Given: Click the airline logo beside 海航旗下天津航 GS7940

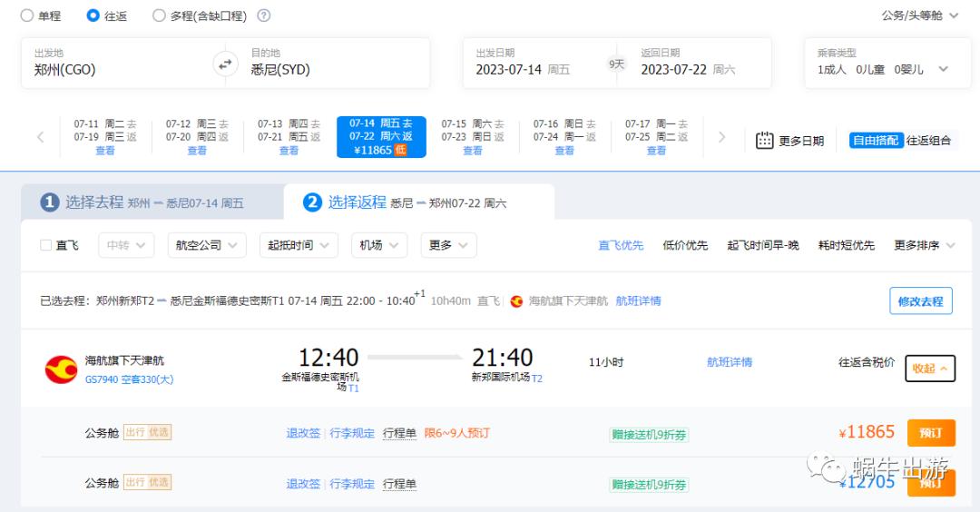Looking at the screenshot, I should [x=62, y=369].
